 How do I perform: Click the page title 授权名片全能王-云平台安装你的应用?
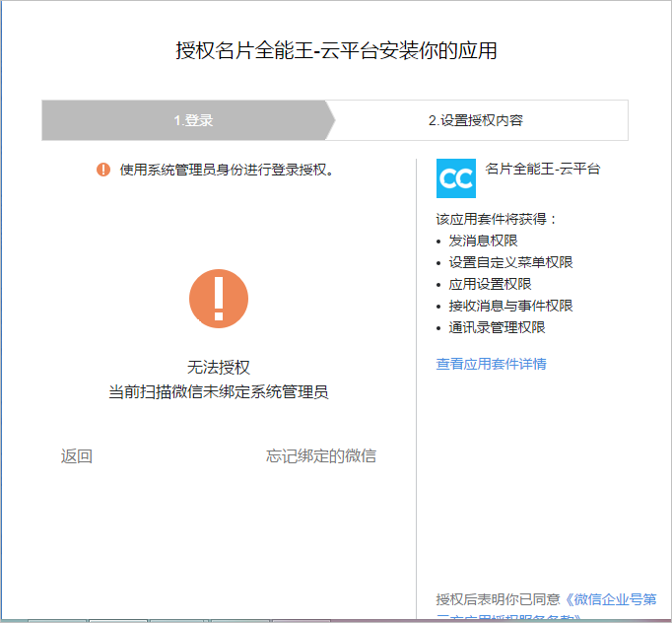pyautogui.click(x=336, y=51)
